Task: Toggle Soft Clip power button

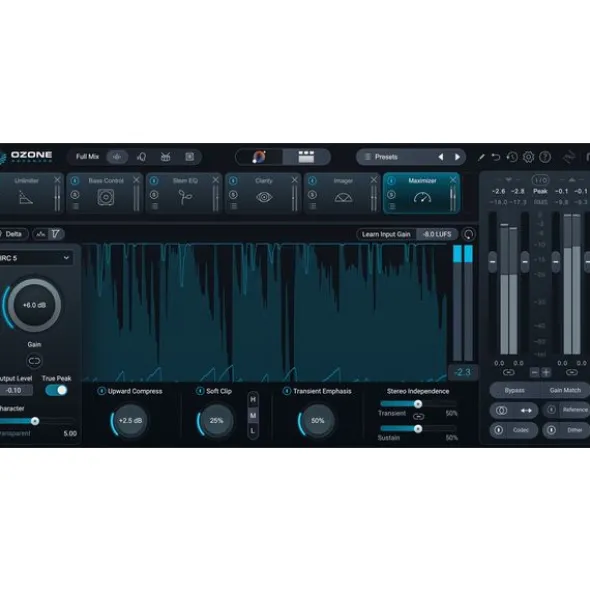Action: [x=200, y=391]
